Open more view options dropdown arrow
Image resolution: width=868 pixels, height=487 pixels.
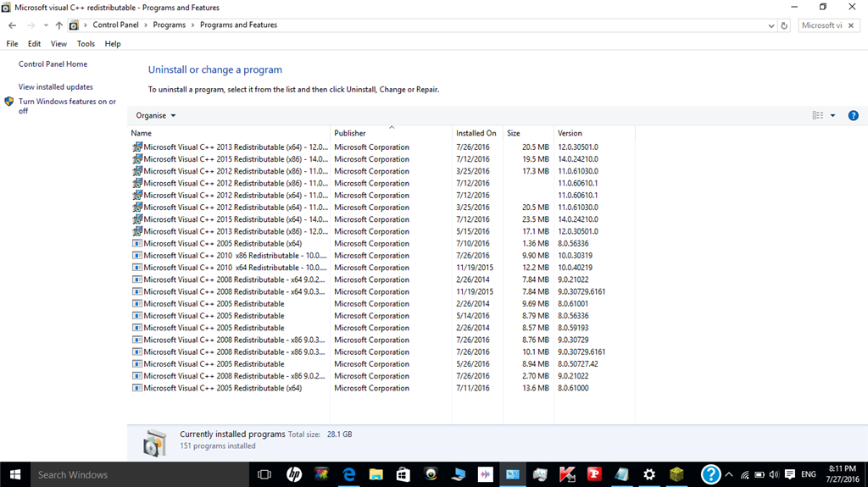point(832,115)
